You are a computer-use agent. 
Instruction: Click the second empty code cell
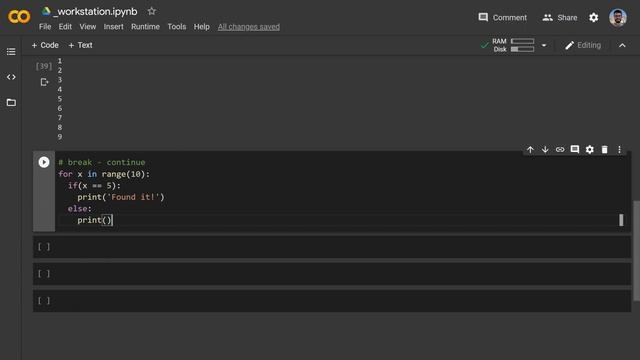tap(332, 273)
